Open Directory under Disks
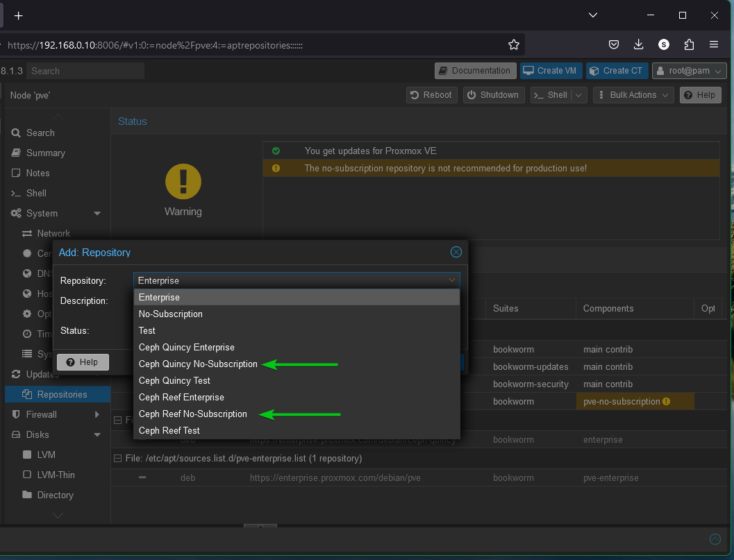Screen dimensions: 734x560 56,495
